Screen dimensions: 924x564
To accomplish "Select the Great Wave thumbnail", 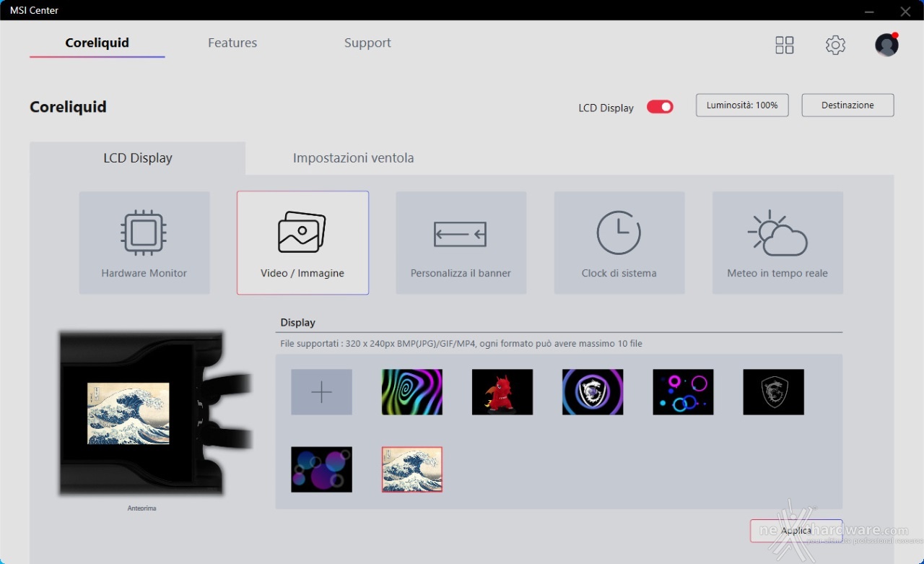I will point(412,469).
